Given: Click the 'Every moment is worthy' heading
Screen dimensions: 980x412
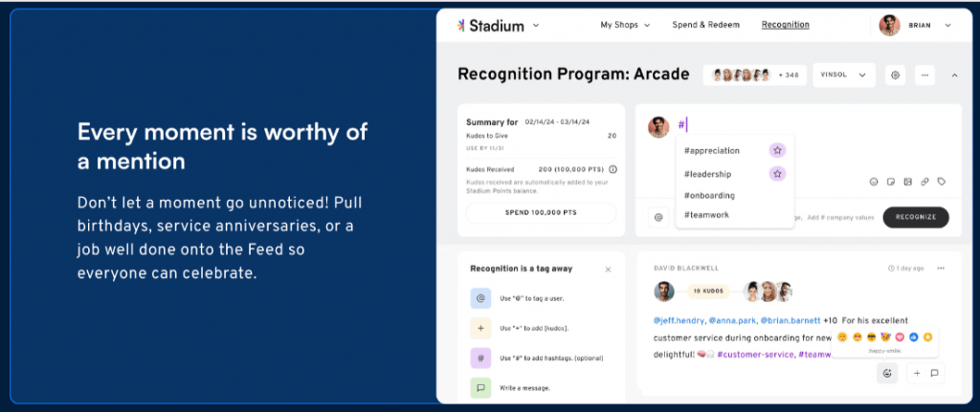Looking at the screenshot, I should [x=222, y=146].
